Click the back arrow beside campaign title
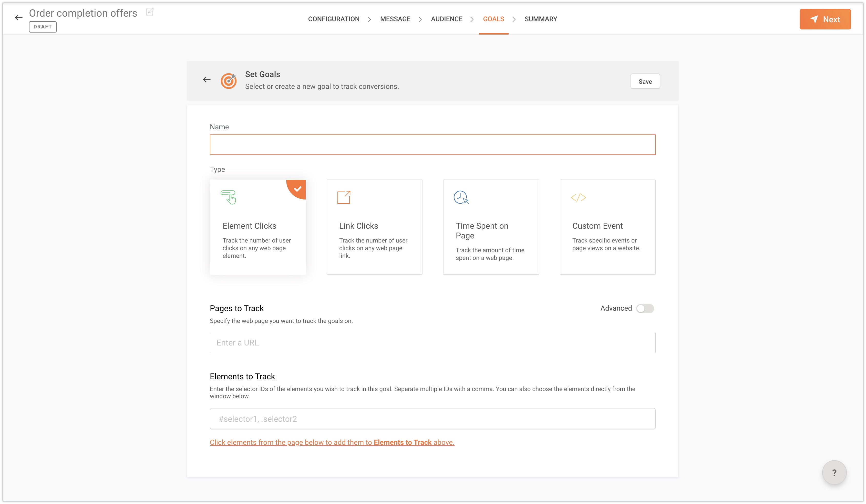Screen dimensions: 866x504 [18, 17]
